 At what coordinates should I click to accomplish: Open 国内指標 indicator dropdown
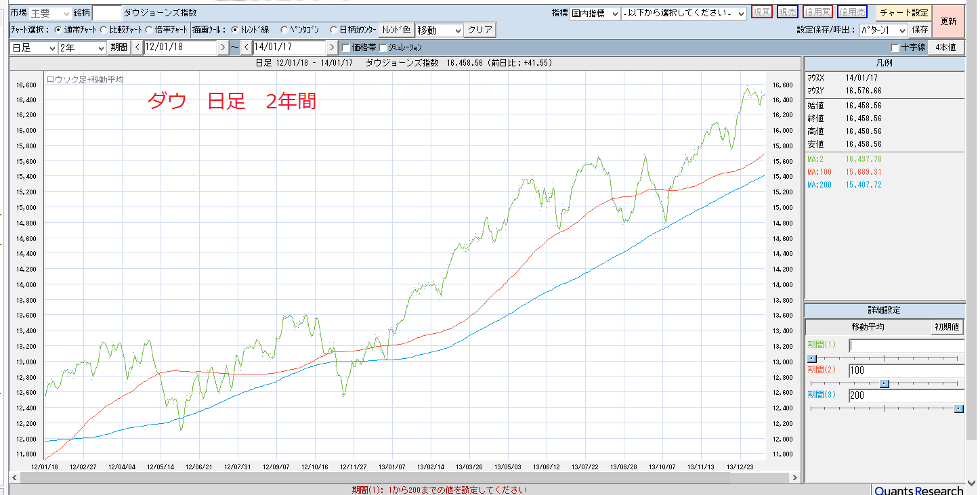point(595,13)
